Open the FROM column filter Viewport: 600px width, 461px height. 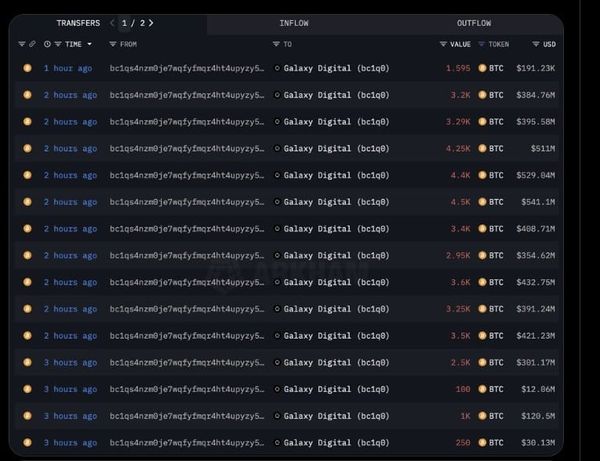(x=113, y=44)
